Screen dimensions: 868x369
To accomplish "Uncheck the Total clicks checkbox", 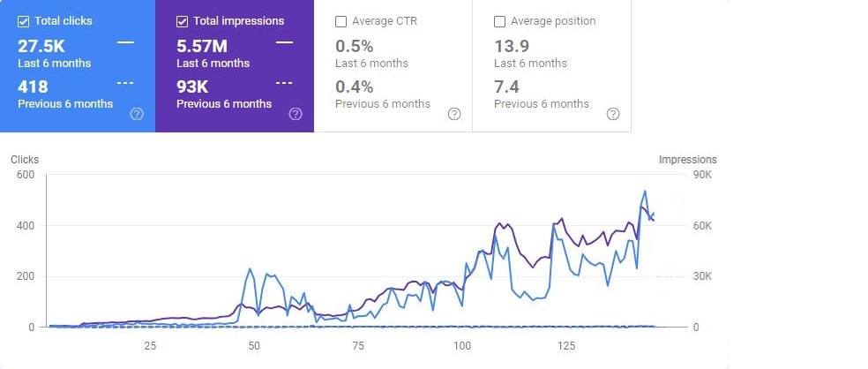I will coord(24,21).
